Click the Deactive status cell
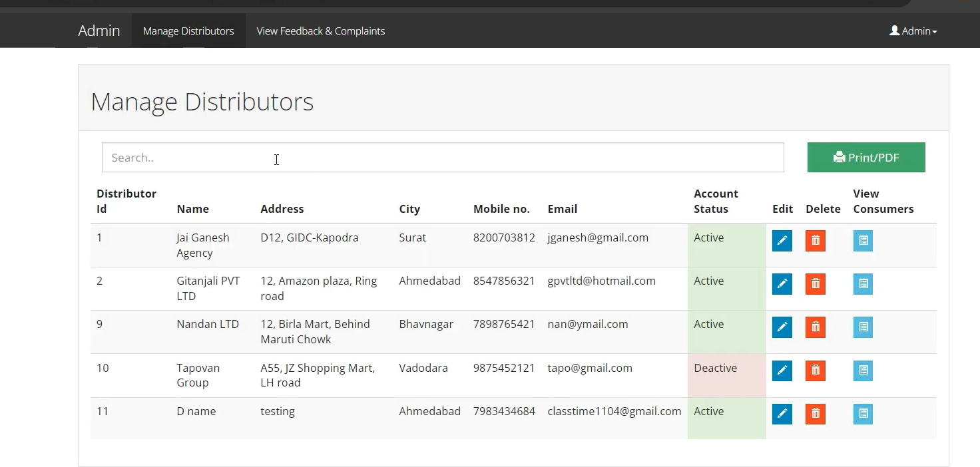This screenshot has height=467, width=980. point(727,375)
